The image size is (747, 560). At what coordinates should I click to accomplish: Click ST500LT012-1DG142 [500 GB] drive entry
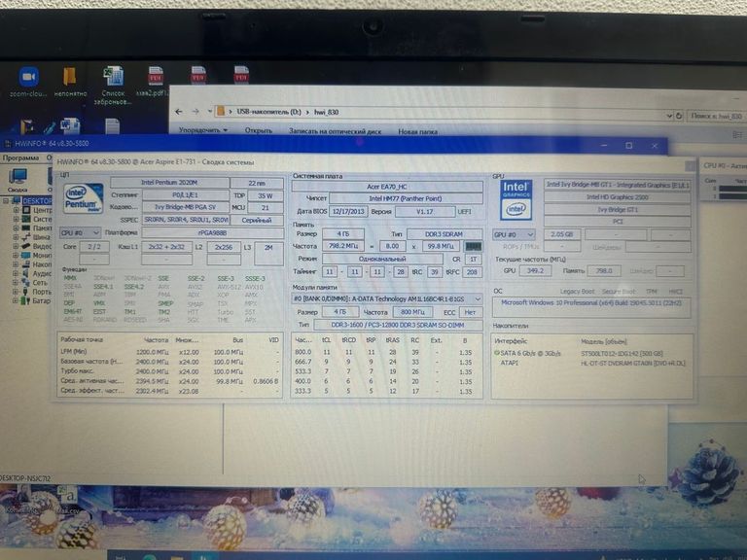coord(622,353)
